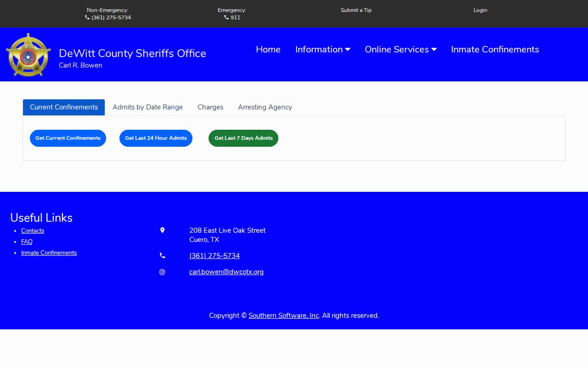
Task: Click the Carl R. Bowen name text
Action: click(x=80, y=65)
